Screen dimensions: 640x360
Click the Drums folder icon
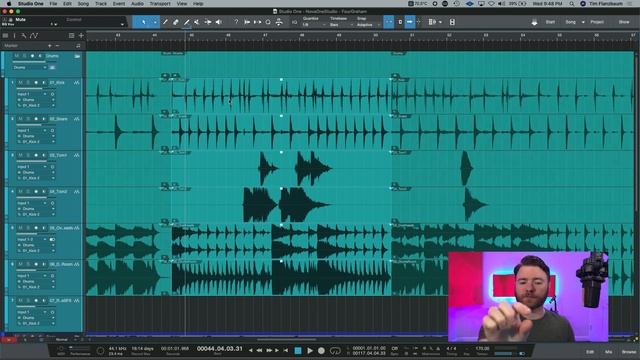tap(77, 56)
